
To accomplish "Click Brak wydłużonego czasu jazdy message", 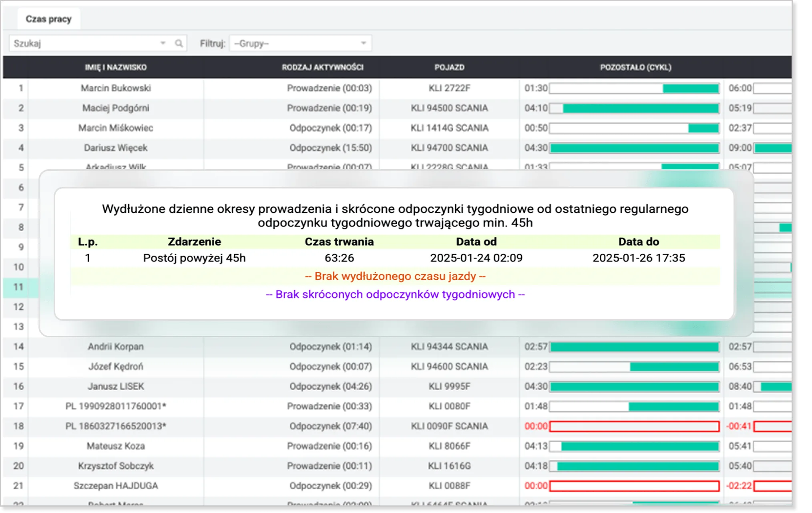I will point(395,277).
